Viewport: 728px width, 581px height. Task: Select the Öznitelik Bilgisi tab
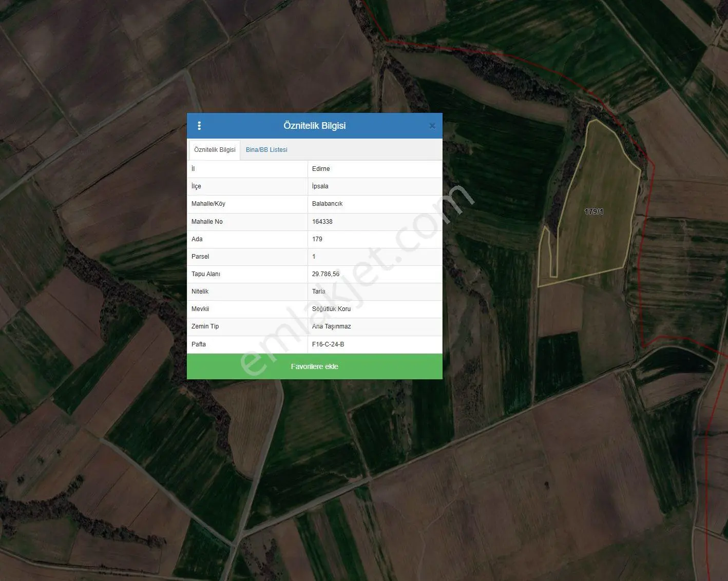(215, 150)
